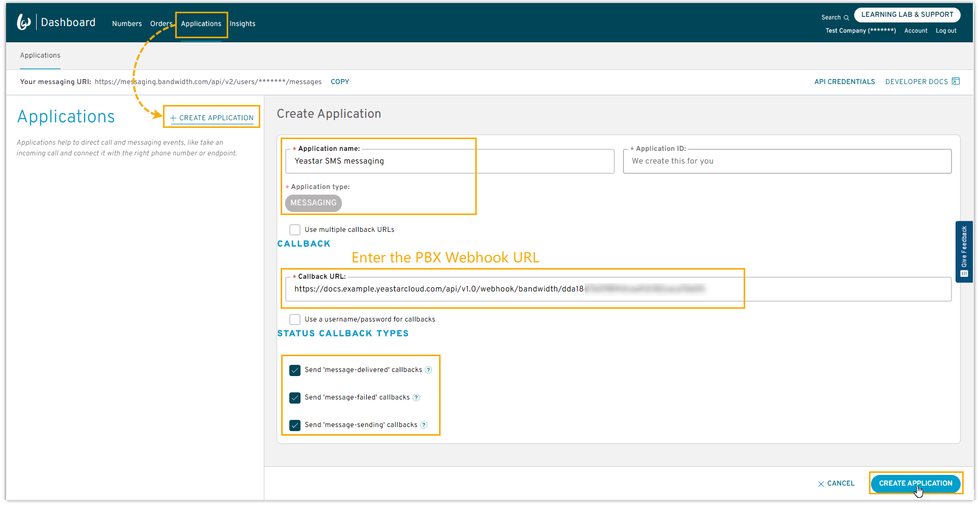Click the Search magnifier icon
980x506 pixels.
[x=847, y=18]
